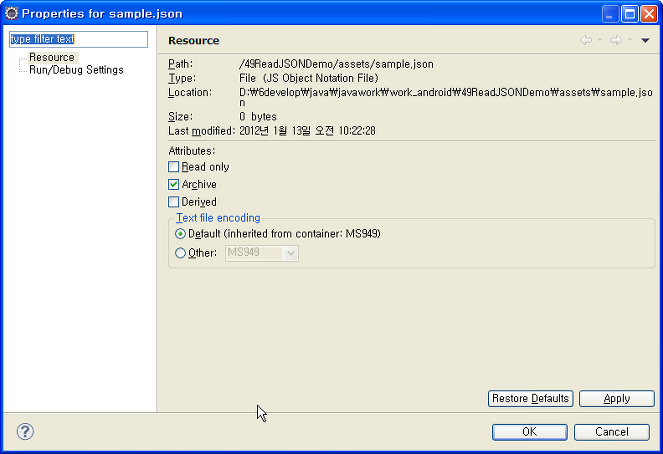Click the Text file encoding group label
This screenshot has height=454, width=663.
(x=218, y=218)
